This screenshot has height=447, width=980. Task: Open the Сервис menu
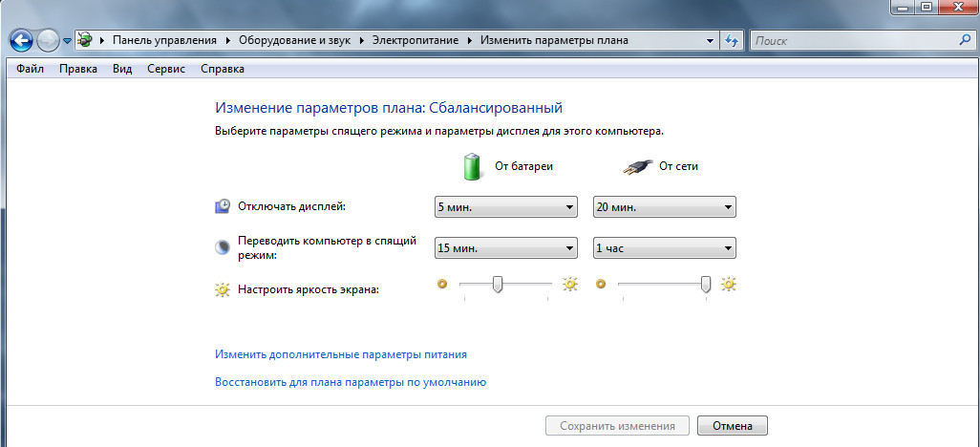[166, 69]
